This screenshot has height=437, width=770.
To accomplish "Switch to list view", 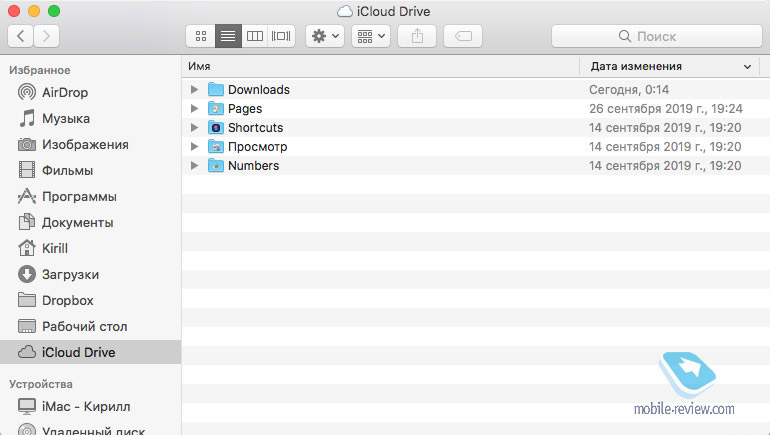I will [x=228, y=36].
